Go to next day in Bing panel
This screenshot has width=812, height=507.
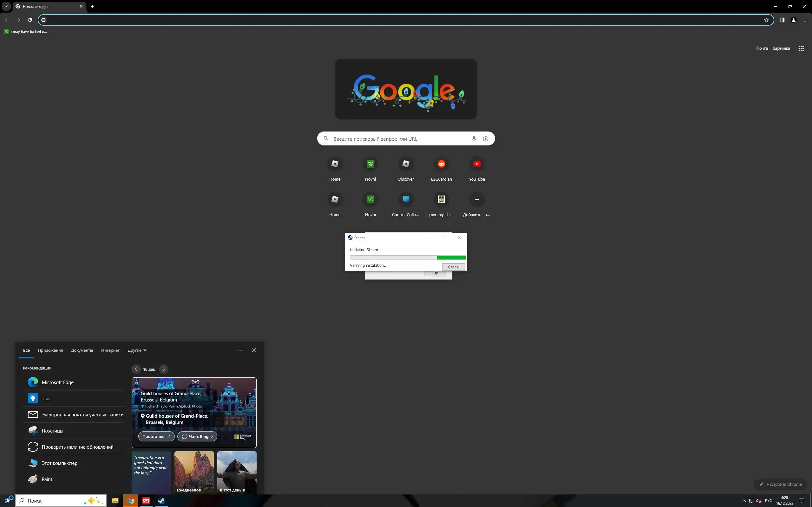163,369
